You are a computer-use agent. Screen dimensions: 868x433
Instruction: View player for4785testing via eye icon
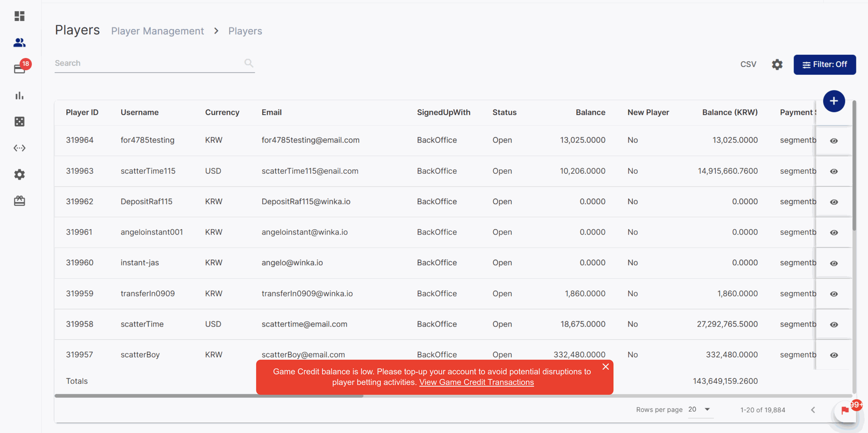pyautogui.click(x=834, y=141)
